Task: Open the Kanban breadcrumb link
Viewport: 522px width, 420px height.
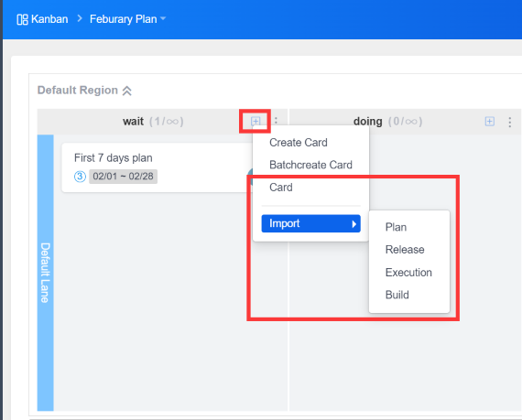Action: pos(49,19)
